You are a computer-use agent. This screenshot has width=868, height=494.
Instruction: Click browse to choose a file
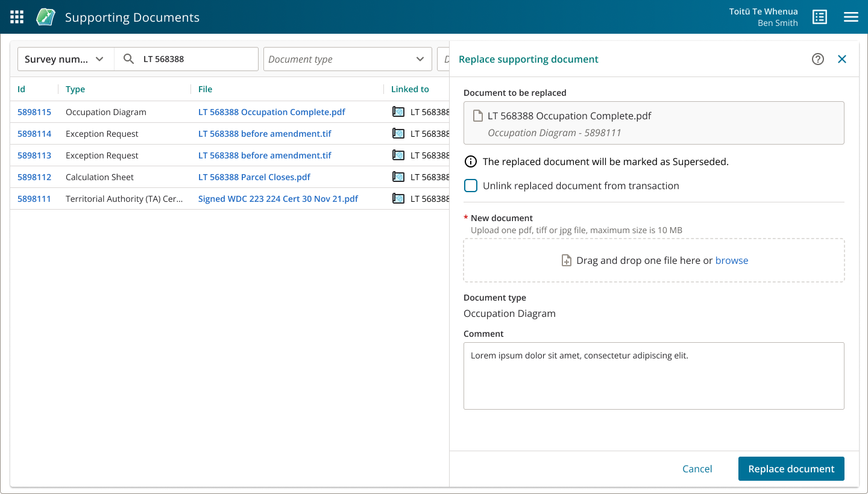click(x=732, y=261)
